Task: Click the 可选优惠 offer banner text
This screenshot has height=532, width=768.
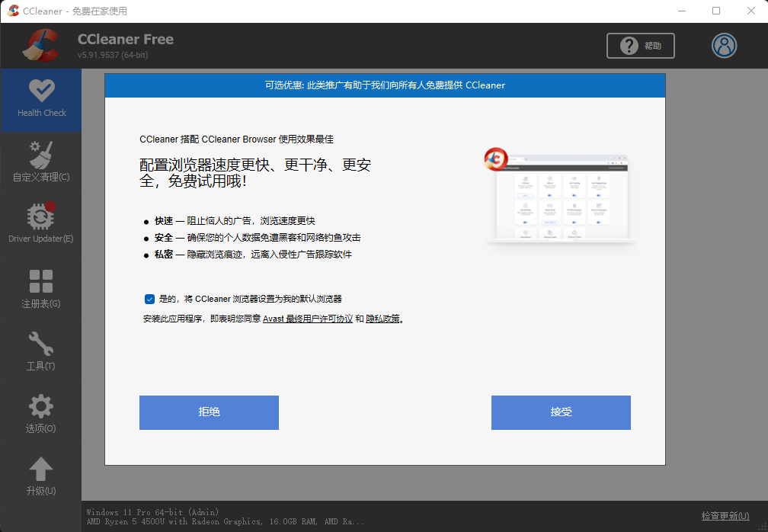Action: point(385,85)
